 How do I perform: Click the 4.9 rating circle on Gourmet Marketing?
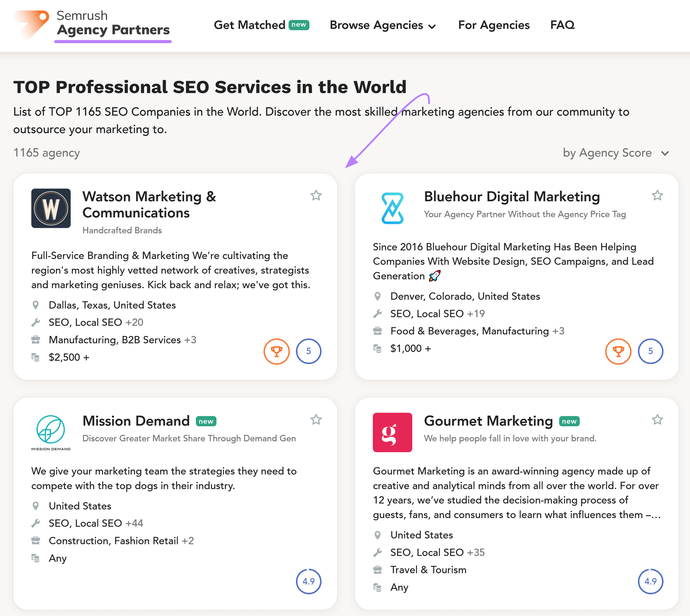click(x=651, y=581)
